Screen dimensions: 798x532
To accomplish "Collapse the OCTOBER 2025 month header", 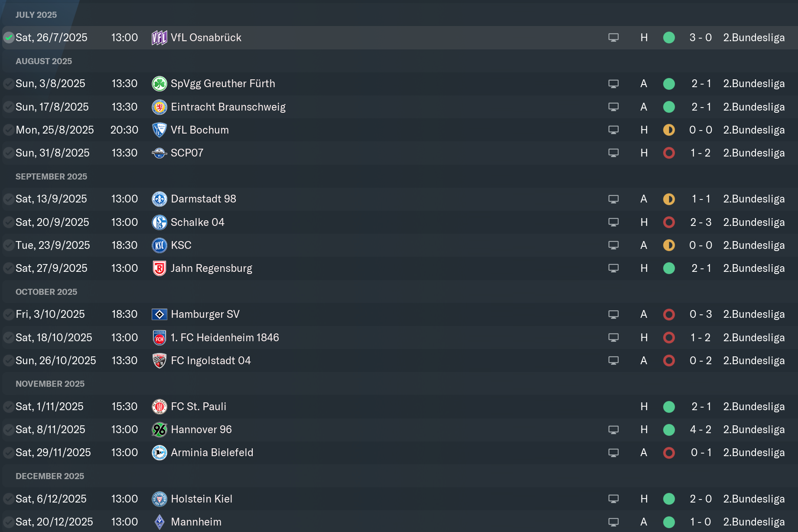I will pyautogui.click(x=46, y=292).
